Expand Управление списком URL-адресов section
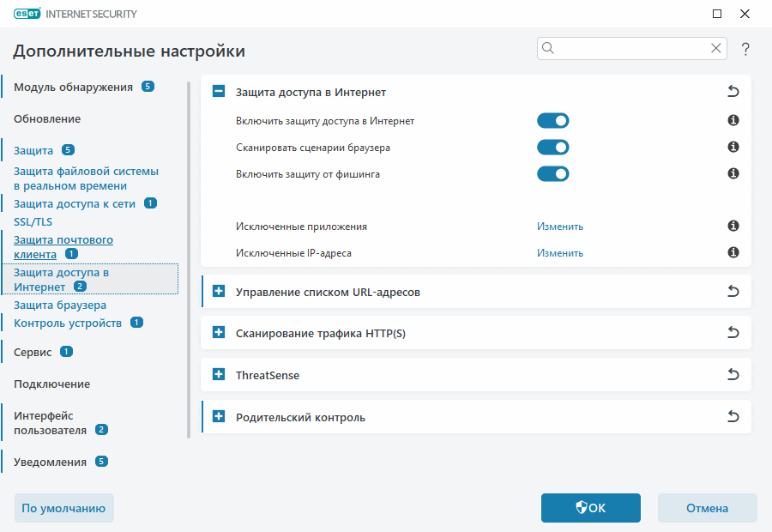 (x=218, y=291)
